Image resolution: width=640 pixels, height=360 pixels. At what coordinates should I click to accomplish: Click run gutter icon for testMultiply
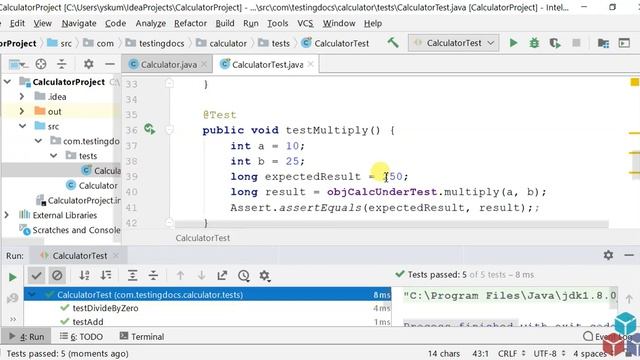click(x=149, y=129)
